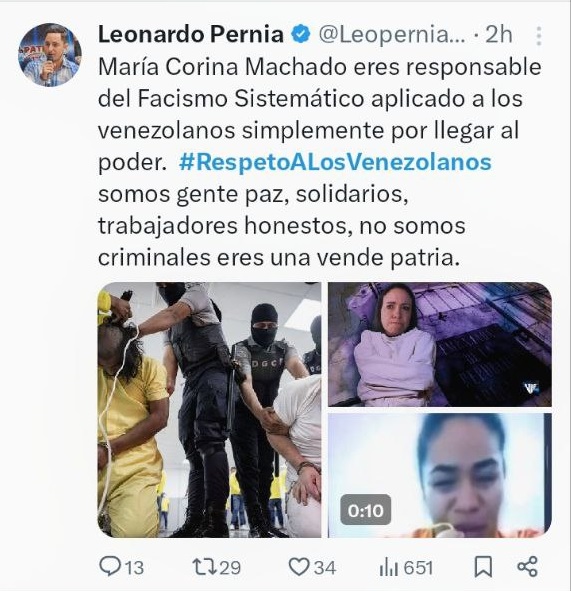Open the reply icon with 13 comments

point(109,567)
